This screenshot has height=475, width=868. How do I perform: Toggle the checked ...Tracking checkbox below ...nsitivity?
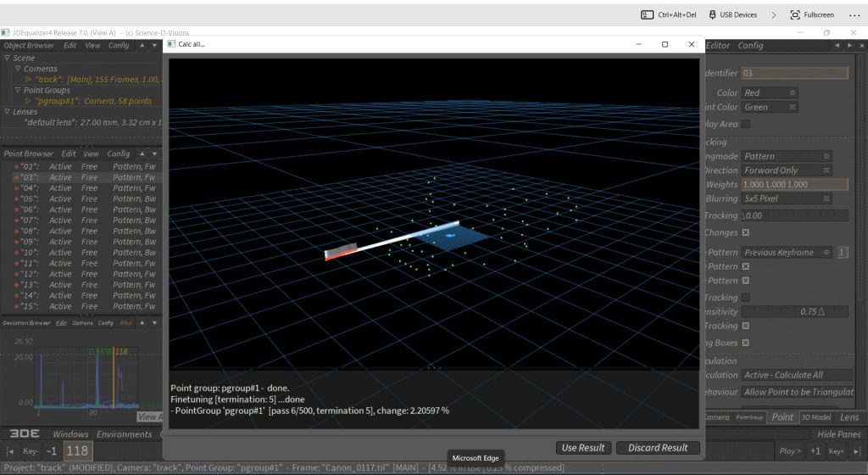[746, 326]
